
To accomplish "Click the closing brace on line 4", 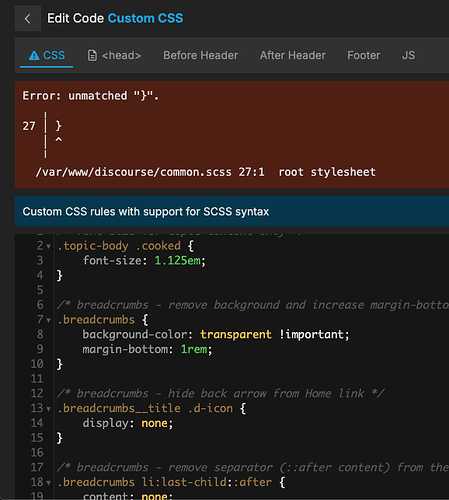I will [60, 276].
